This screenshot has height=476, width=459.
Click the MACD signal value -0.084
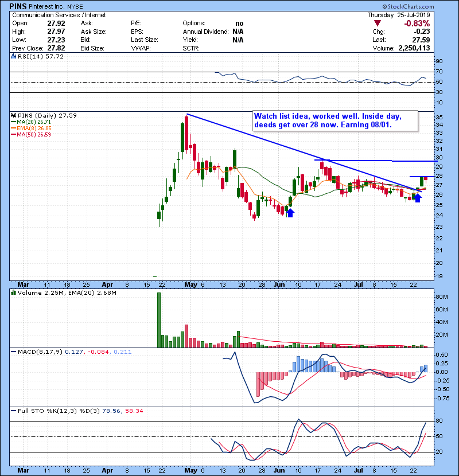(x=98, y=352)
